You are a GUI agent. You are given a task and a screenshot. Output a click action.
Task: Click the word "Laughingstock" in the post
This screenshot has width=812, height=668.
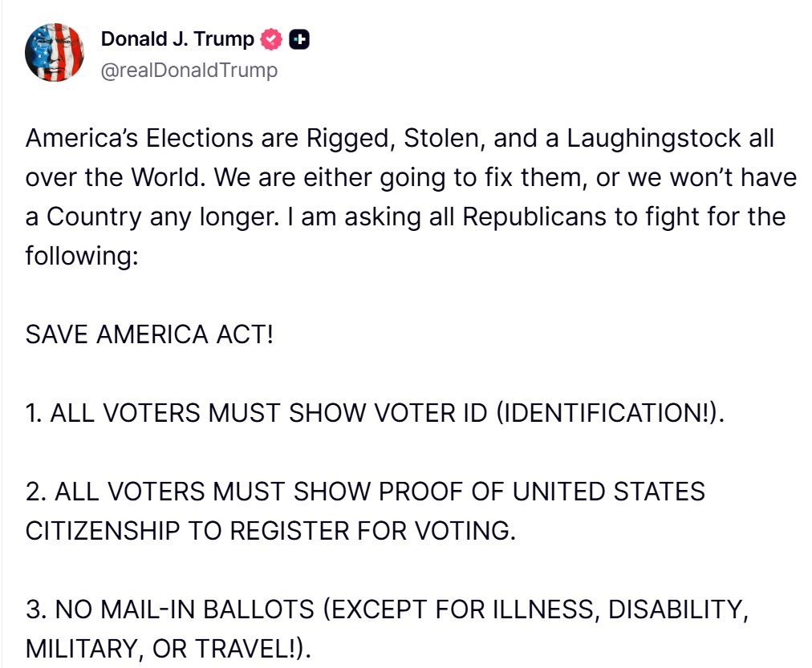pos(654,138)
